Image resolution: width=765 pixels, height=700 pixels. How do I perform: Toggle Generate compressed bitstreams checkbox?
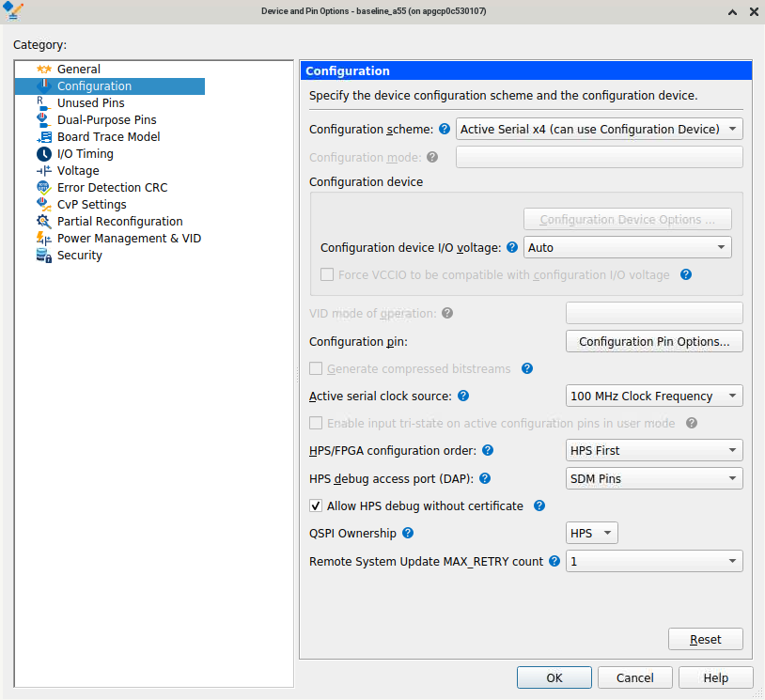point(316,368)
